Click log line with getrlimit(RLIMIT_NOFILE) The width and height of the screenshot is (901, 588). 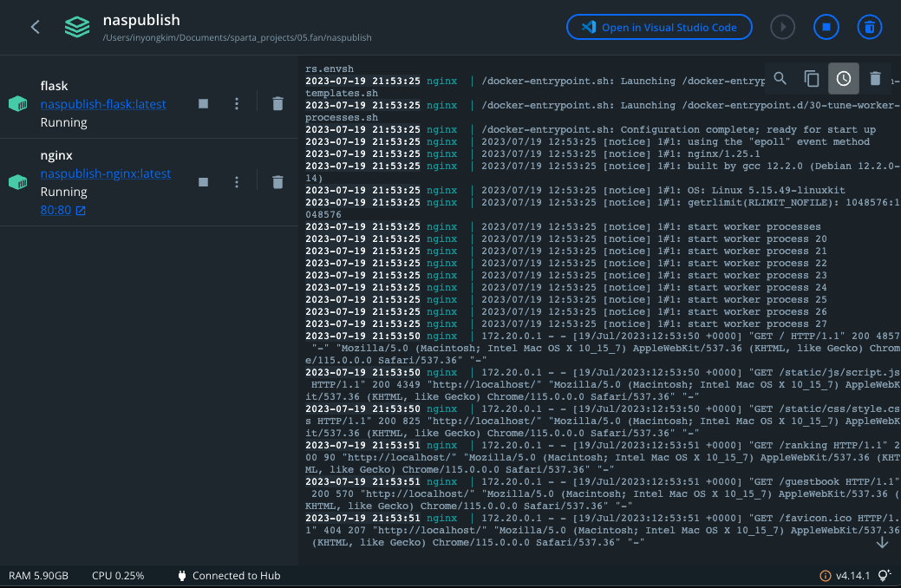coord(603,209)
